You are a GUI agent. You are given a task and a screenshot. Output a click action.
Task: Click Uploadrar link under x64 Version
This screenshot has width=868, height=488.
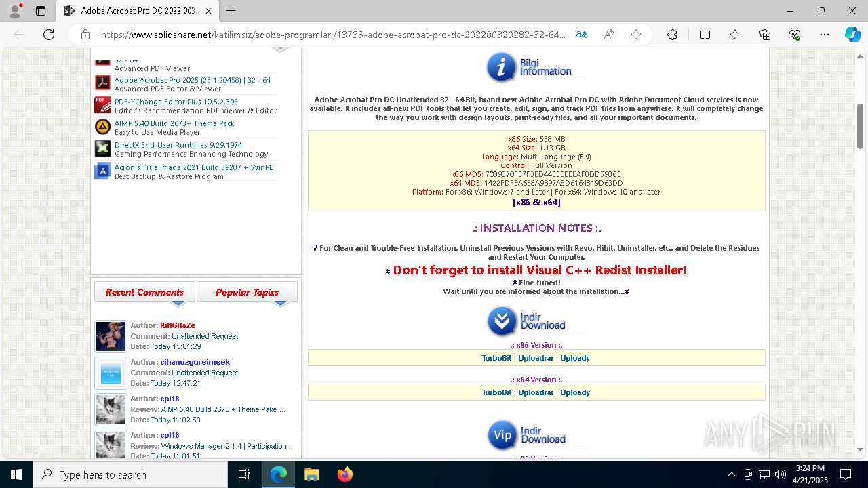[536, 392]
